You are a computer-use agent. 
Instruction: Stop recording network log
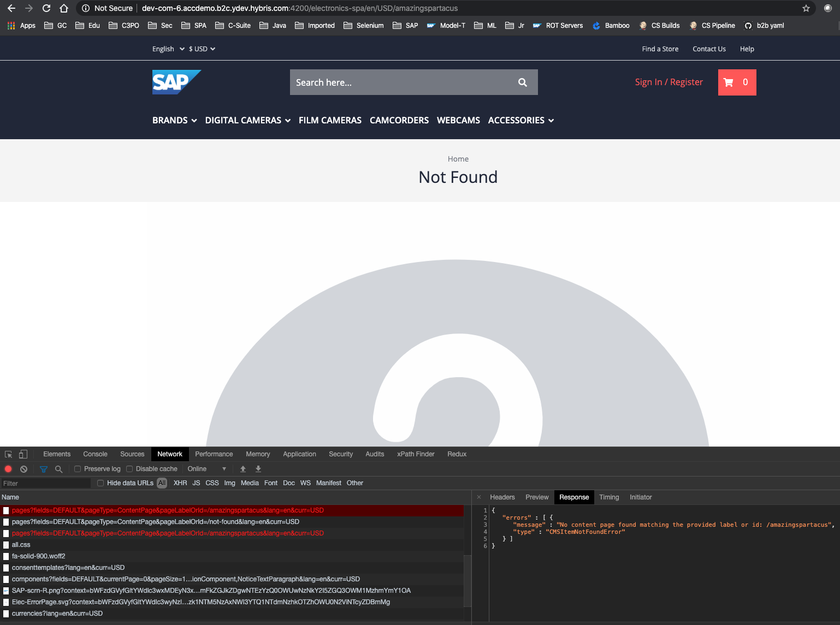(x=8, y=468)
